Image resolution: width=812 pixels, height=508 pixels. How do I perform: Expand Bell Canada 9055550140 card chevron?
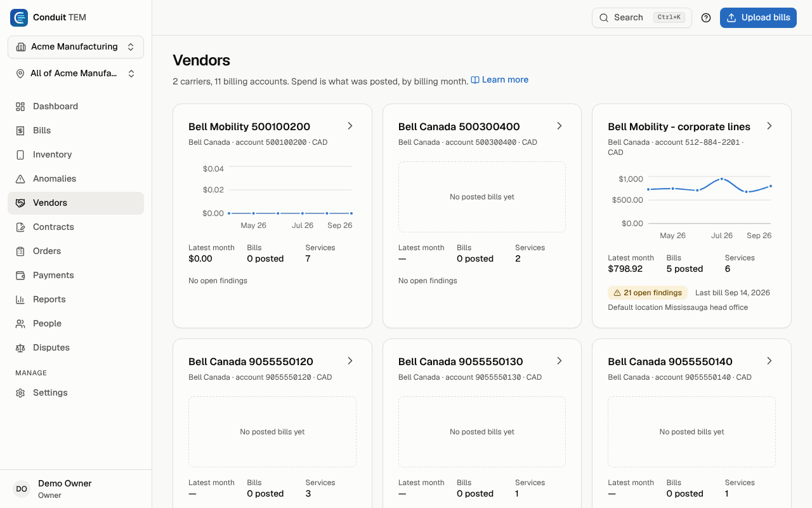(769, 361)
